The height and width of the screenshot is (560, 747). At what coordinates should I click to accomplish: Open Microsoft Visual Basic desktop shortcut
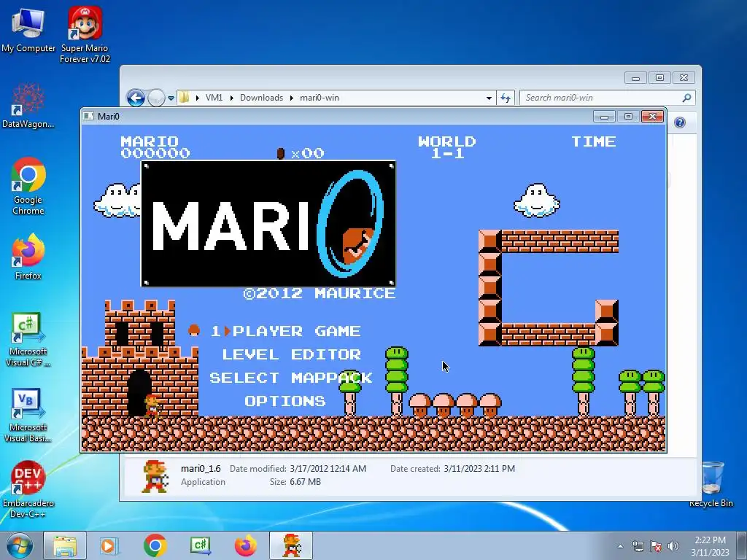28,415
